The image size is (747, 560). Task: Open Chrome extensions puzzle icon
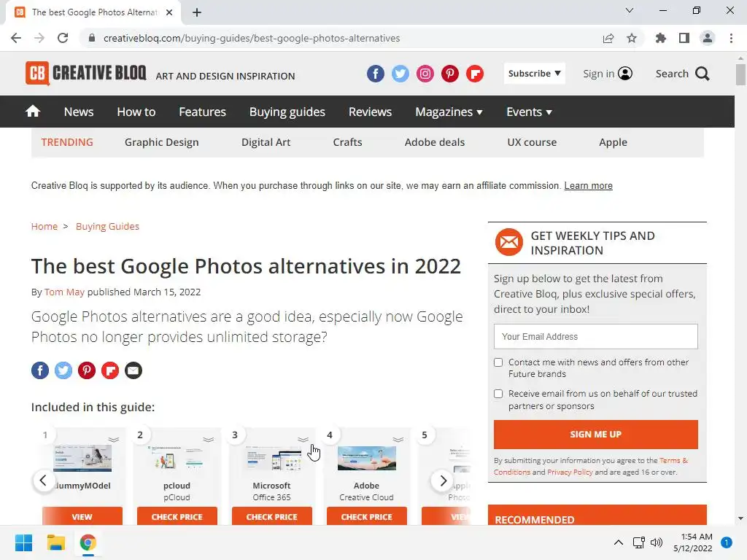point(661,38)
